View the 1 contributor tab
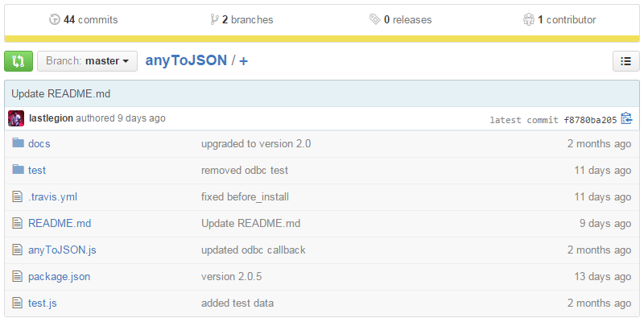Image resolution: width=644 pixels, height=322 pixels. click(559, 19)
